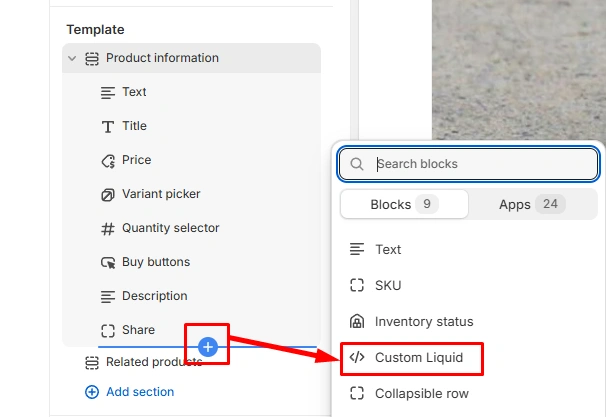Switch to the Blocks tab
Viewport: 606px width, 417px height.
click(x=403, y=204)
